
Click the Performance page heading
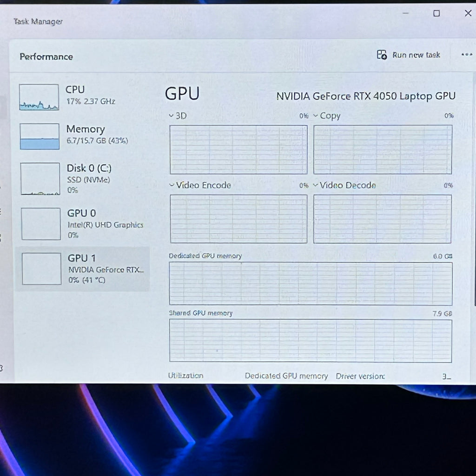pyautogui.click(x=46, y=57)
